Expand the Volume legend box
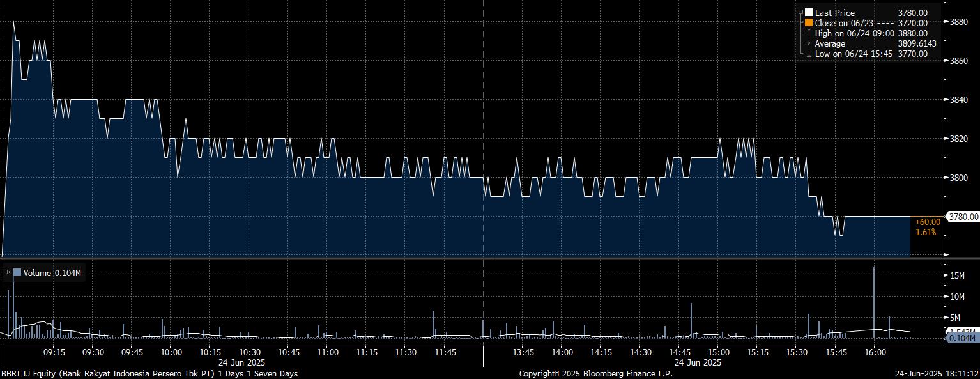The image size is (980, 379). coord(9,273)
